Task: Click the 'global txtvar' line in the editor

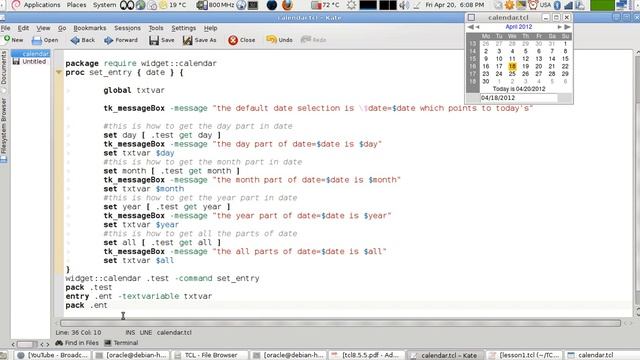Action: [134, 90]
